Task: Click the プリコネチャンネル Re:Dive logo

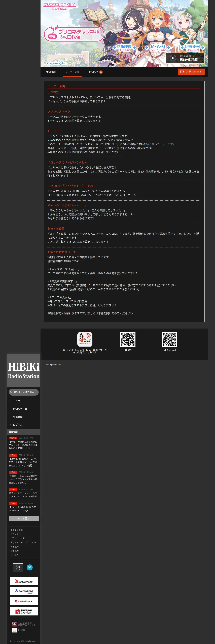Action: coord(74,34)
